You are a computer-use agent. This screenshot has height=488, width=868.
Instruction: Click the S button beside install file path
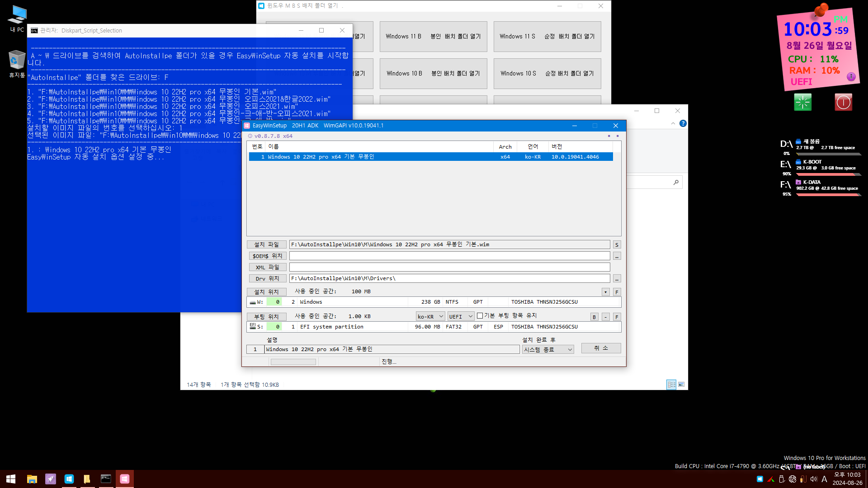(x=617, y=244)
